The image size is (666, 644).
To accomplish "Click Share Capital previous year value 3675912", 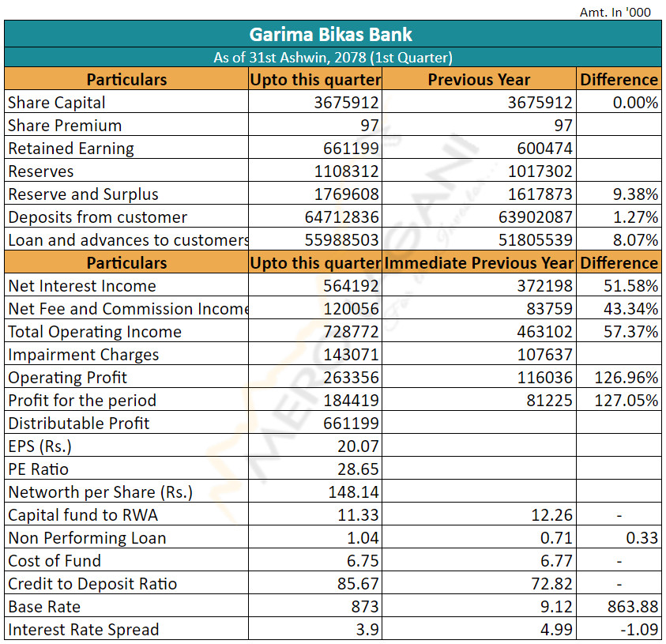I will click(540, 103).
